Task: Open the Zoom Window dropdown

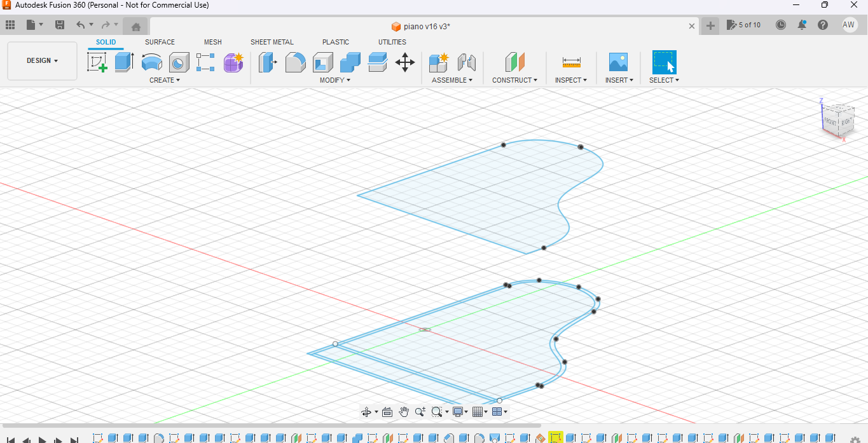Action: (439, 412)
